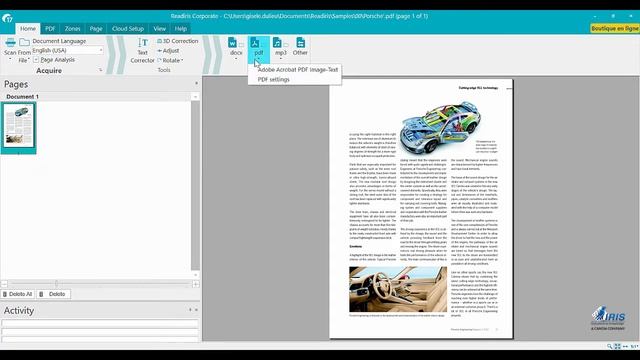Decrease thumbnail size with minus button
640x360 pixels.
coord(4,283)
